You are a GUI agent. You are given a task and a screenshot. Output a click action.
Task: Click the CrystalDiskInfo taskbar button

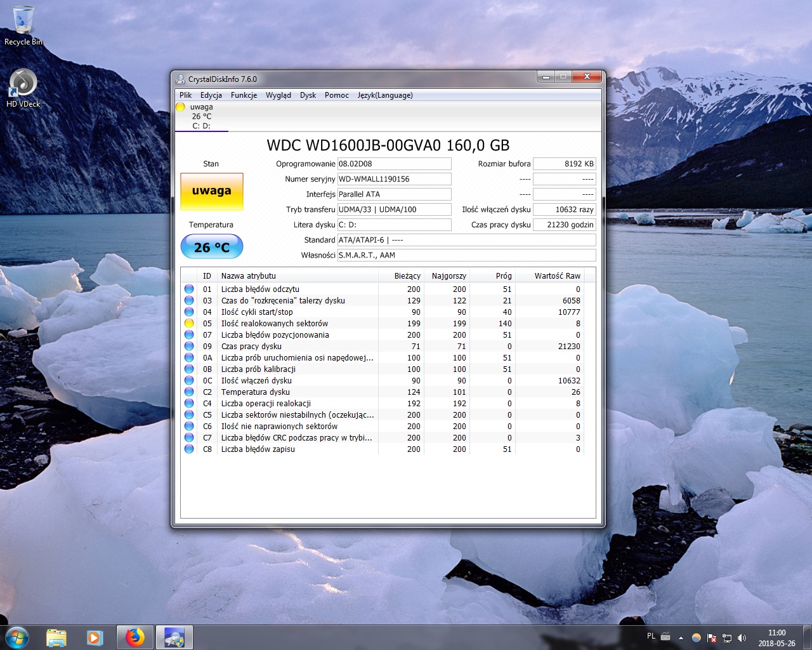tap(174, 637)
